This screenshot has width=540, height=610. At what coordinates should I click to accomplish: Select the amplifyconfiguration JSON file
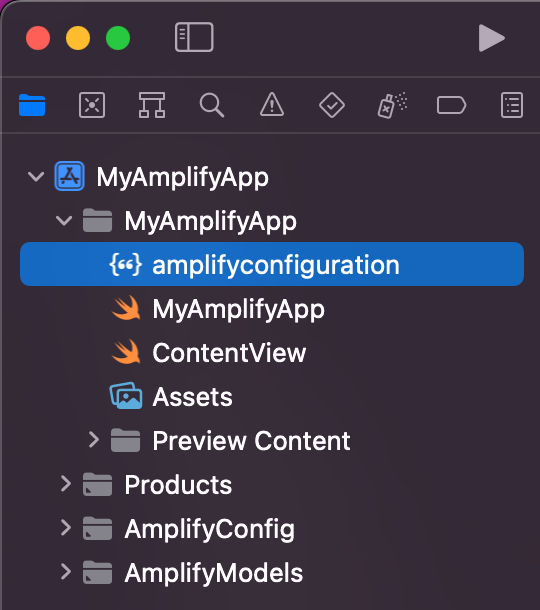[272, 264]
